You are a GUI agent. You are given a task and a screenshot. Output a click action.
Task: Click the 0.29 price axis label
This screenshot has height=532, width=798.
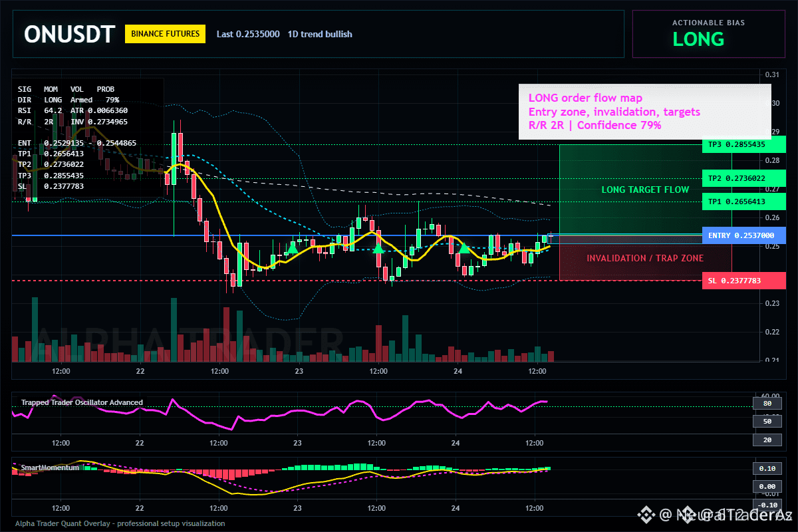(772, 132)
